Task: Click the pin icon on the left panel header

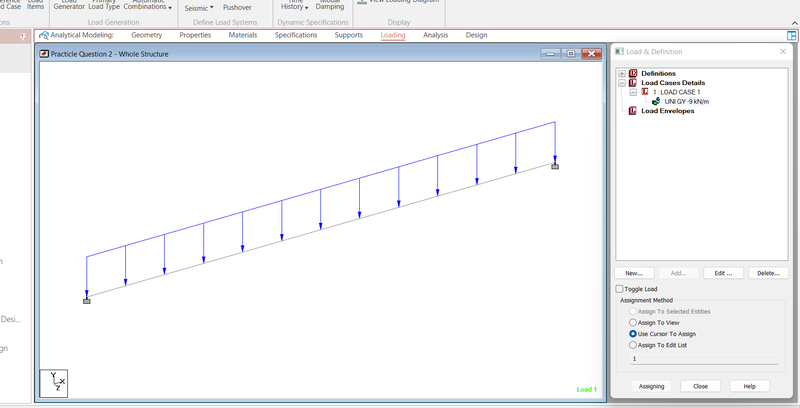Action: point(23,37)
